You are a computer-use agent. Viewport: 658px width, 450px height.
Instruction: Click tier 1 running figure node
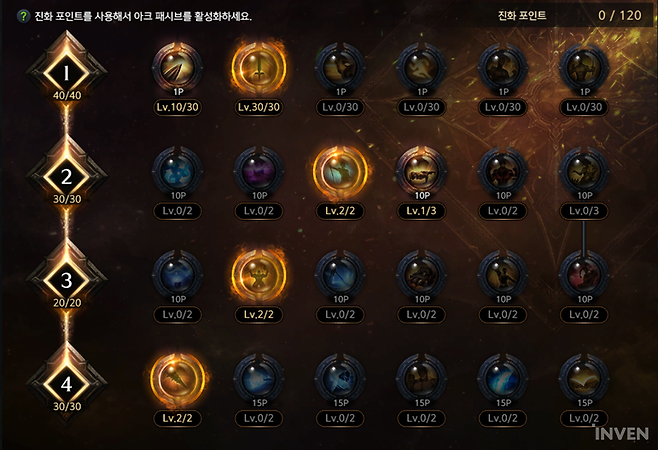[421, 68]
